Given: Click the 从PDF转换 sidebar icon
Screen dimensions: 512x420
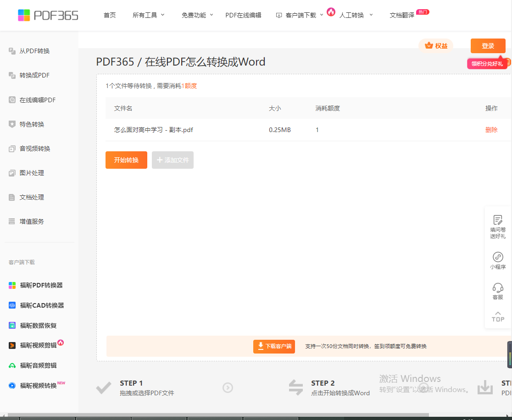Looking at the screenshot, I should (x=12, y=51).
